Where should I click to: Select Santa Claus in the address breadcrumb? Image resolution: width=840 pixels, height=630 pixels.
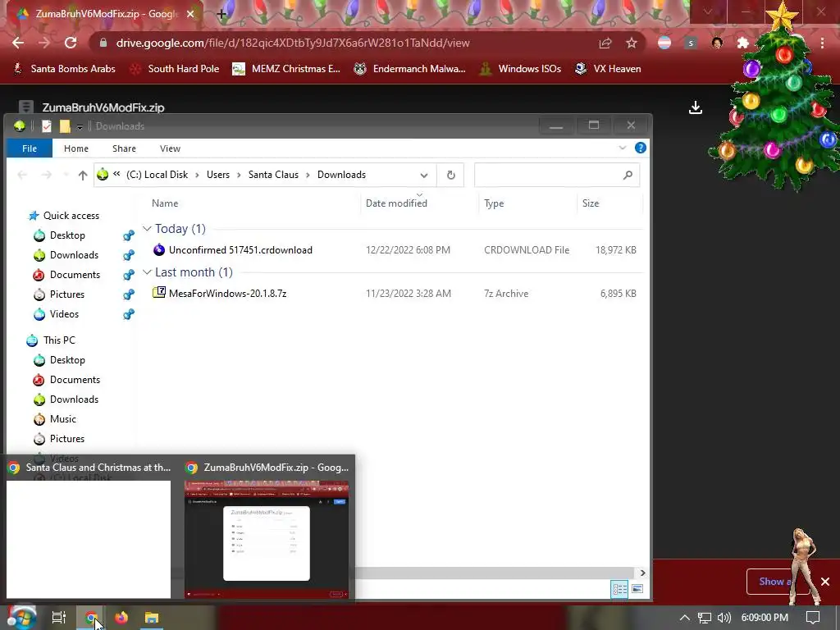(x=273, y=175)
